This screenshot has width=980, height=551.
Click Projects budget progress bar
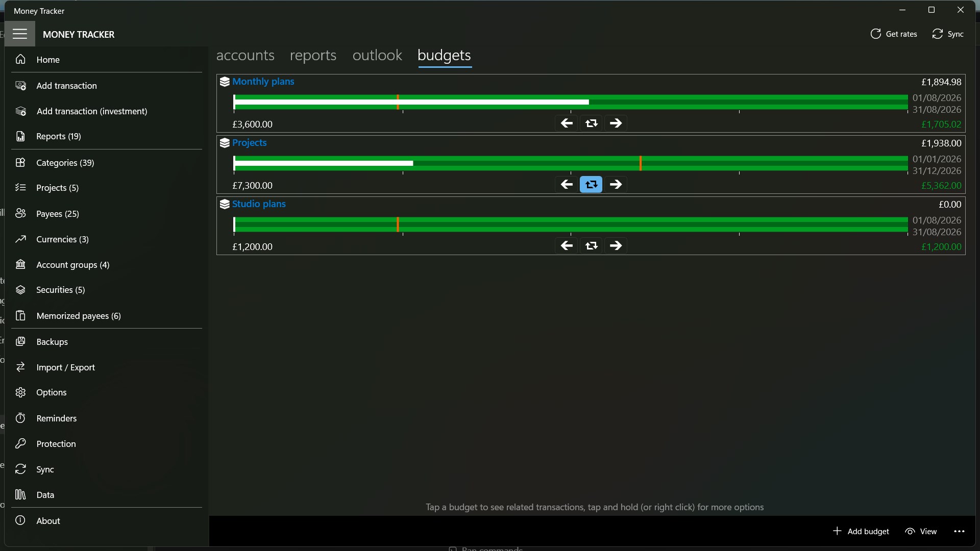571,163
